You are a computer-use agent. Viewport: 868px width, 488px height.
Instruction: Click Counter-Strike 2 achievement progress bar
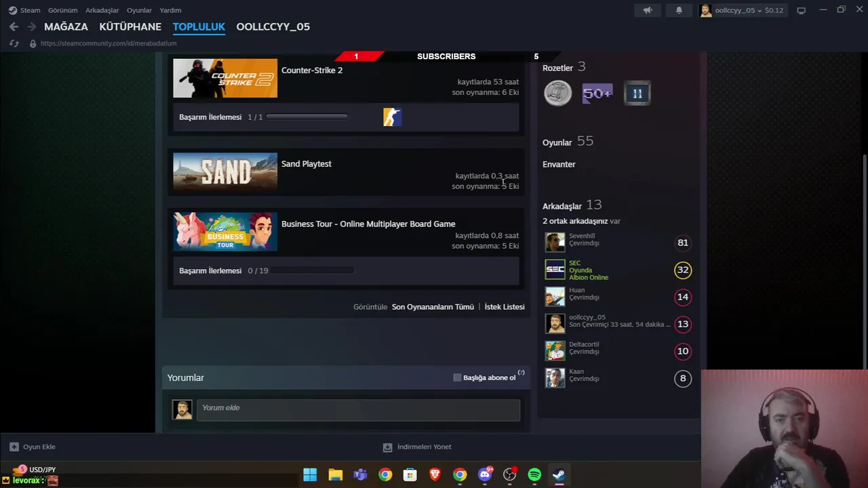coord(307,117)
